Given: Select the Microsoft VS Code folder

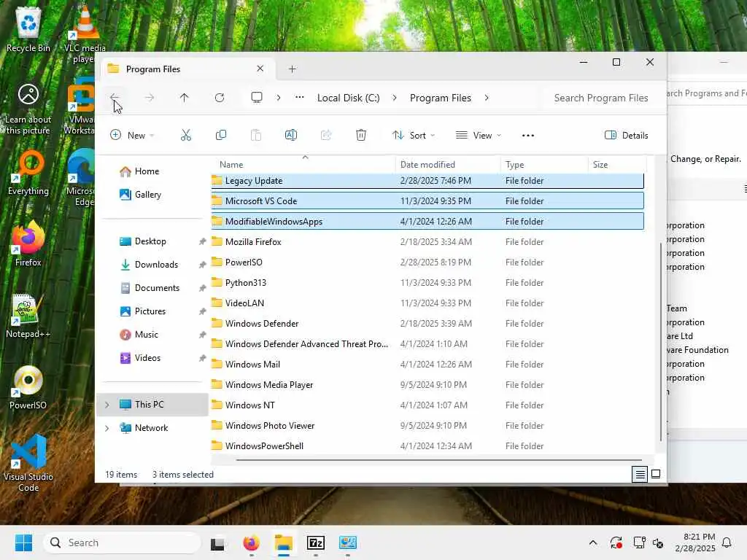Looking at the screenshot, I should pyautogui.click(x=427, y=201).
